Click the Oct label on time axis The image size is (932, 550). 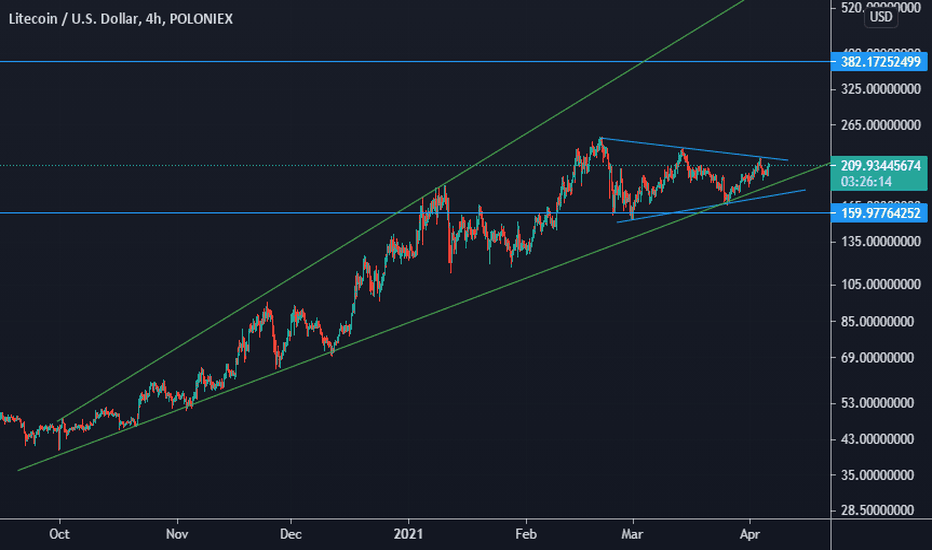pyautogui.click(x=59, y=534)
